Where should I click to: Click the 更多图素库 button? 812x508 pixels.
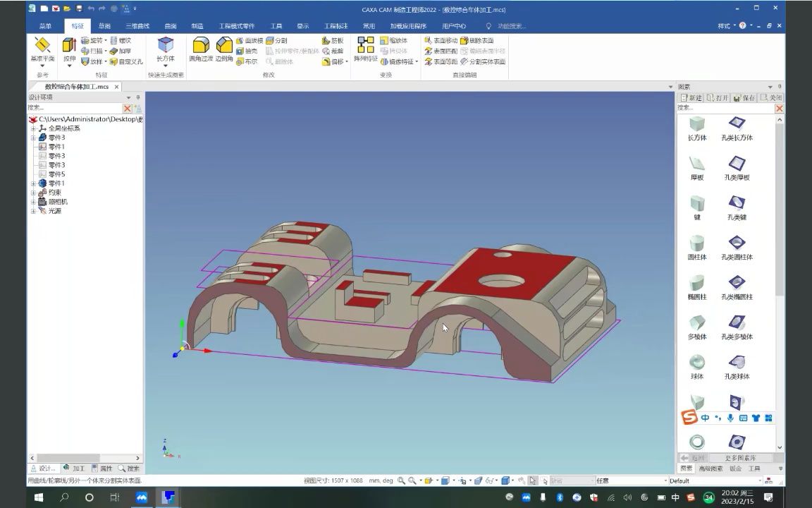740,458
